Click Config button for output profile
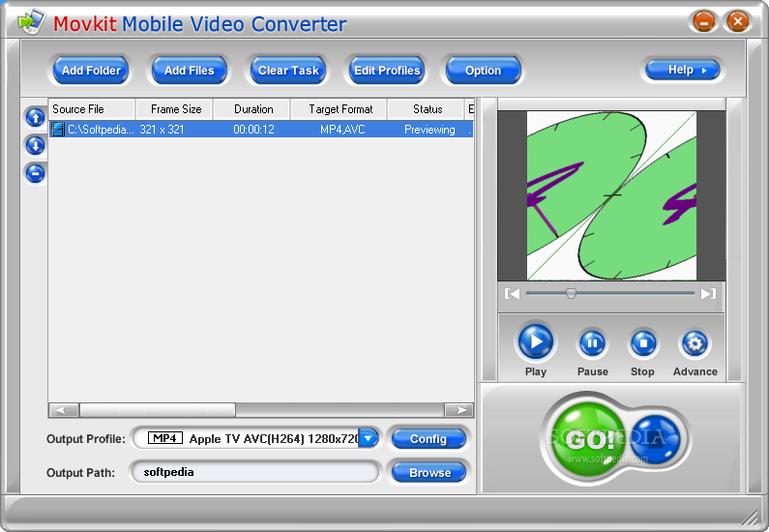The image size is (769, 532). click(x=429, y=439)
